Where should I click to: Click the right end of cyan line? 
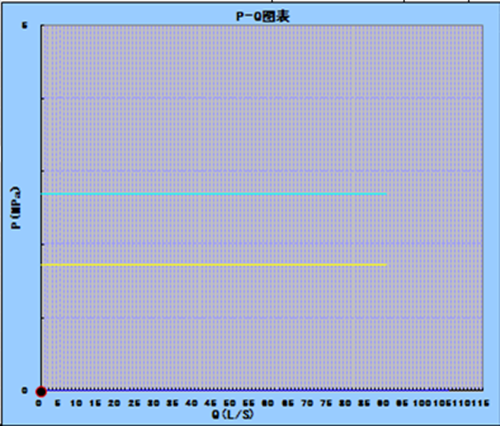(x=386, y=194)
